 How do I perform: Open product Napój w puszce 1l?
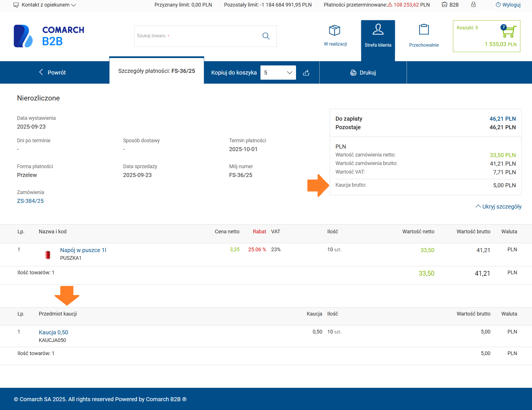coord(83,250)
